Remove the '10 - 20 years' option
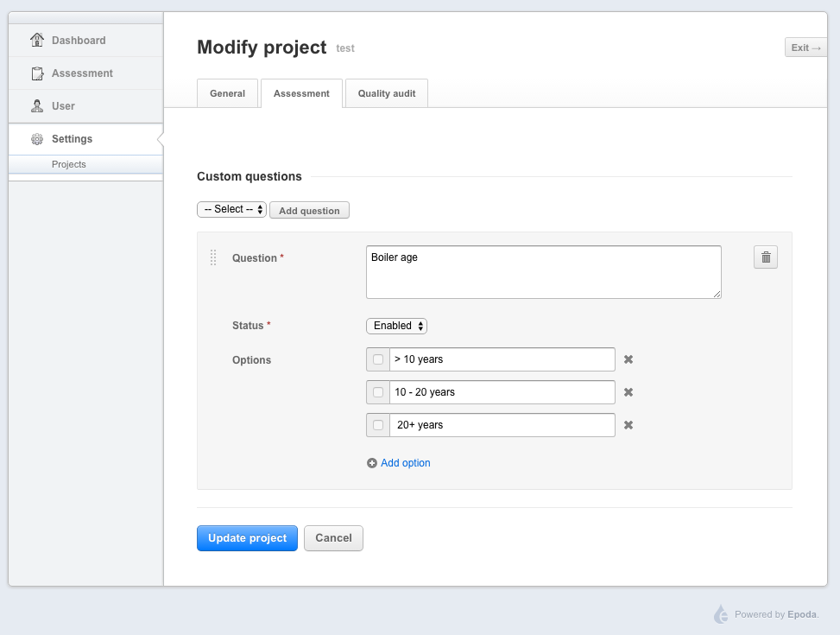Image resolution: width=840 pixels, height=635 pixels. tap(628, 392)
